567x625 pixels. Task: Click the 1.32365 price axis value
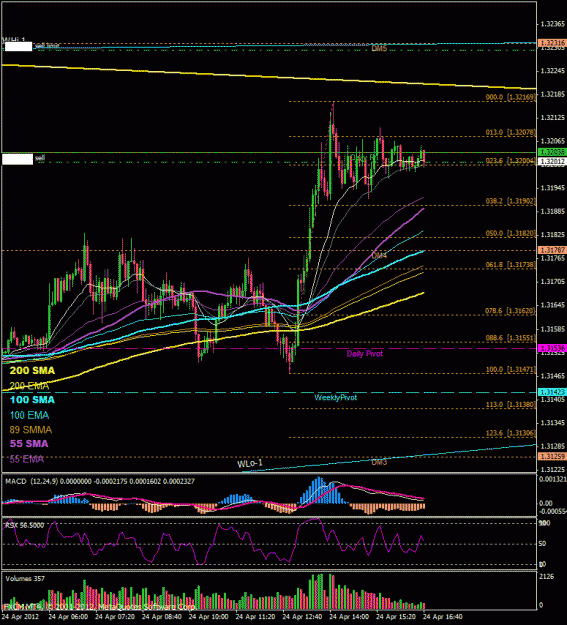pyautogui.click(x=553, y=24)
